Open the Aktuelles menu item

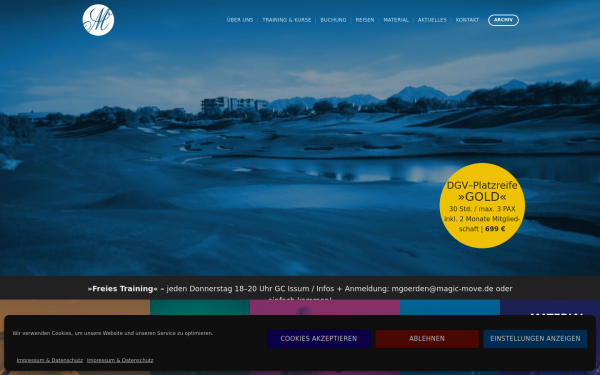coord(432,20)
